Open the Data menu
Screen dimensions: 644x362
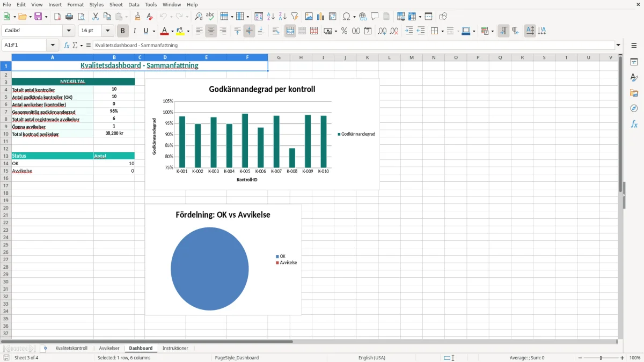pyautogui.click(x=134, y=4)
